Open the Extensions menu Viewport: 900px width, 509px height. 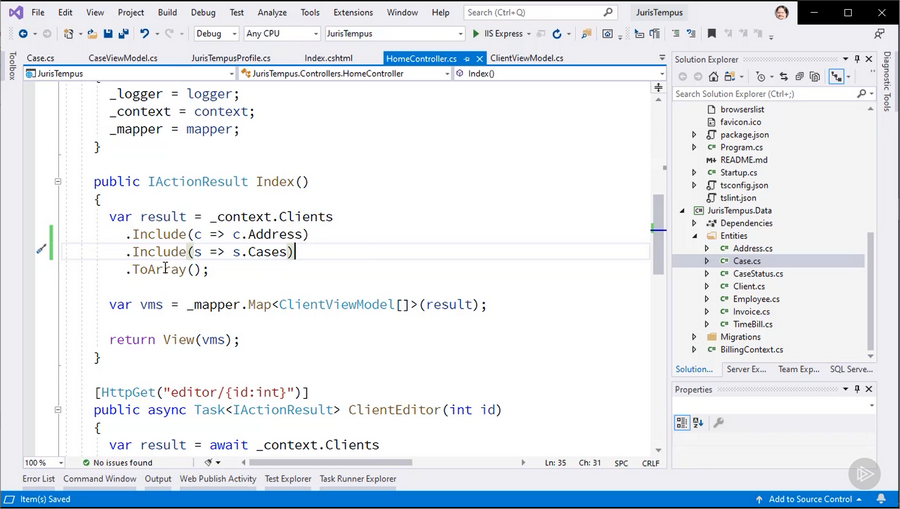(353, 12)
